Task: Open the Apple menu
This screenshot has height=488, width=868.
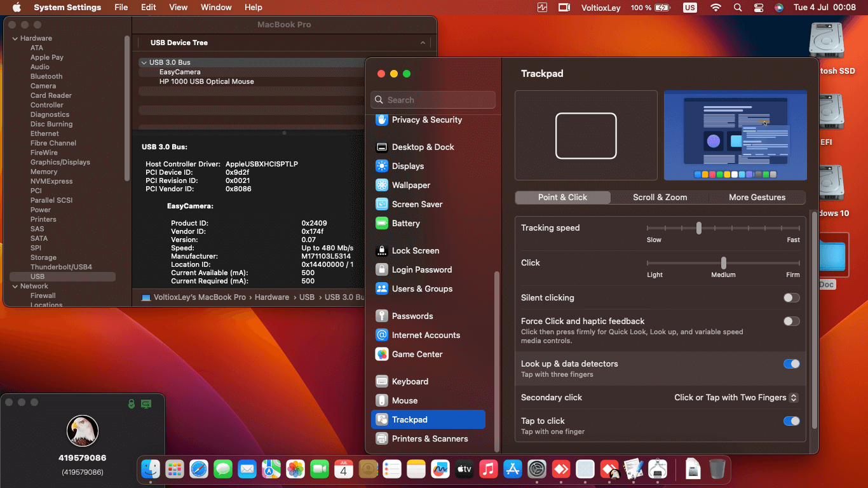Action: [17, 8]
